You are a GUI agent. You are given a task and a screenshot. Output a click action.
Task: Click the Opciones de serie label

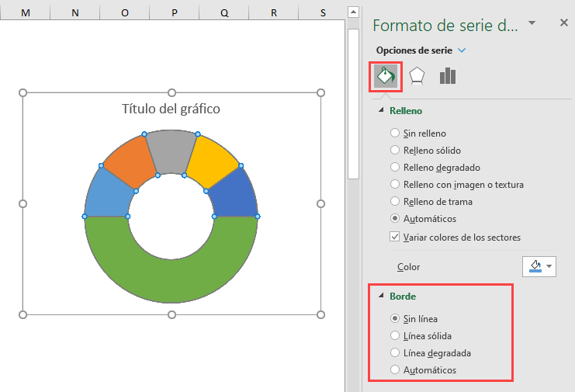414,50
